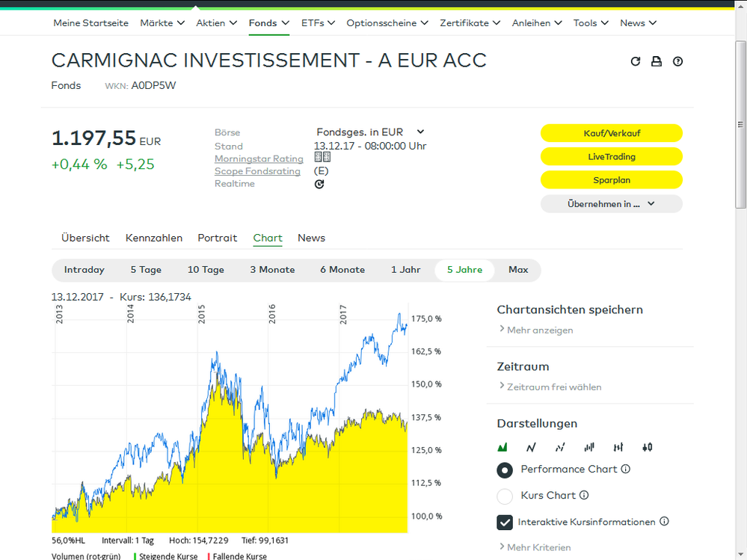Select the solid line chart style icon

[531, 447]
